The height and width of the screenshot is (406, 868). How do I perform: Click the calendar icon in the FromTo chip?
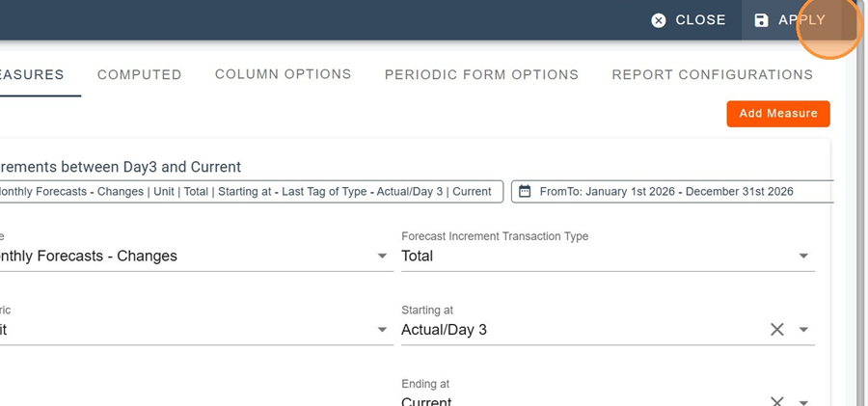coord(525,191)
